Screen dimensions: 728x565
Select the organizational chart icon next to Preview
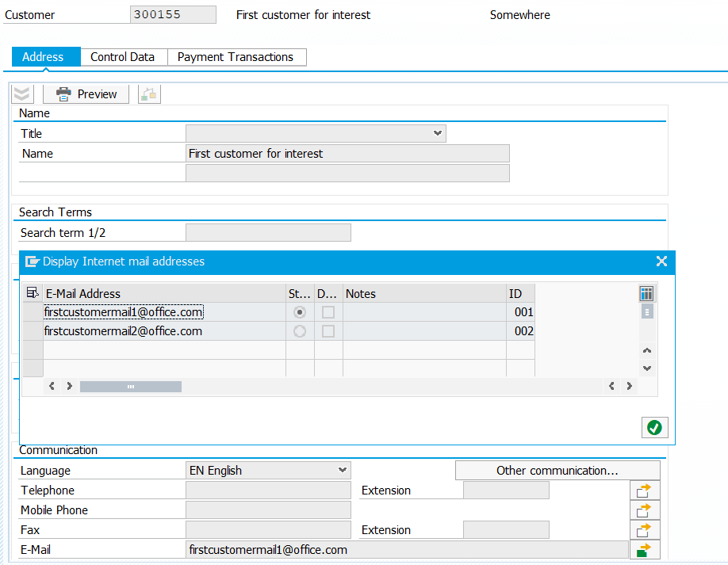[148, 94]
